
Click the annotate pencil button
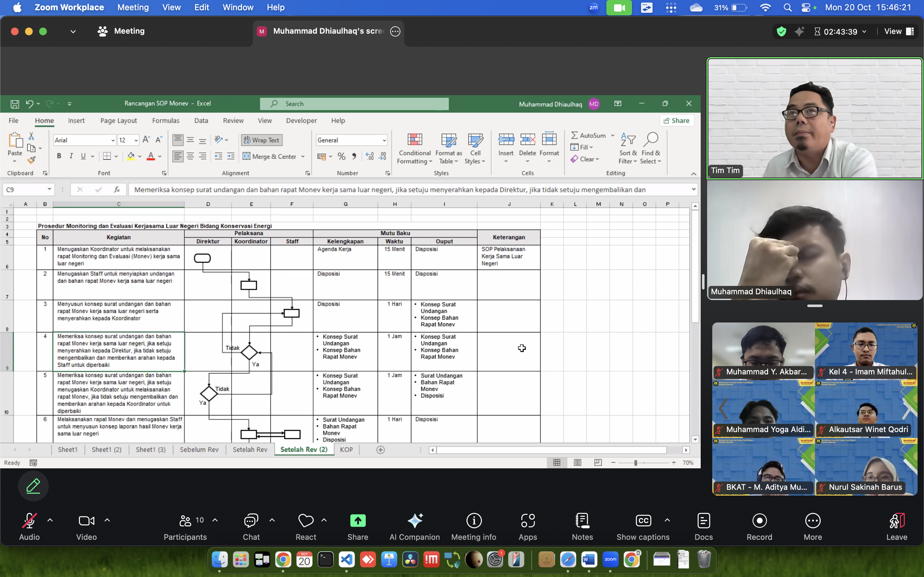[33, 486]
